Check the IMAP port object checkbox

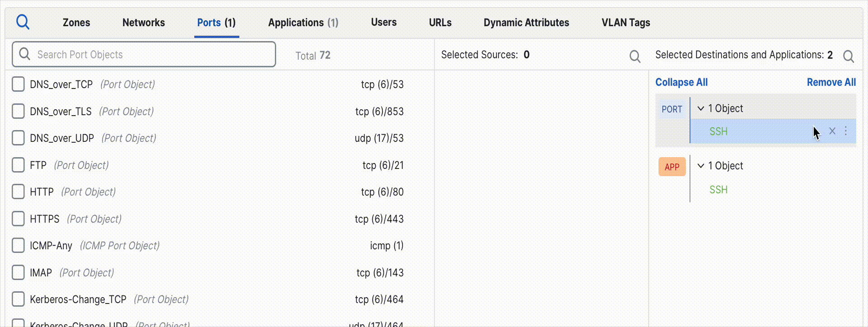pyautogui.click(x=18, y=272)
